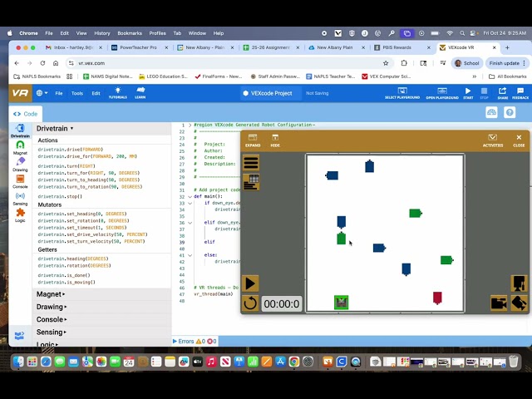Open the School profile button
This screenshot has height=399, width=532.
pyautogui.click(x=467, y=63)
